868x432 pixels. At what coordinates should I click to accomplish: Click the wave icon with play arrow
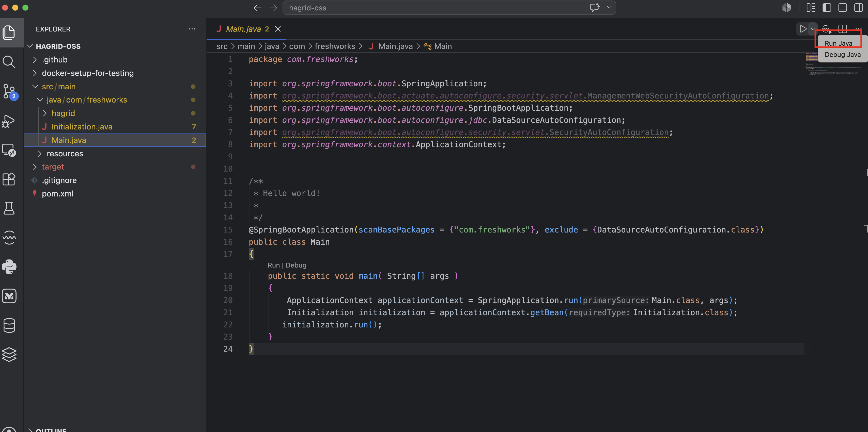click(826, 29)
